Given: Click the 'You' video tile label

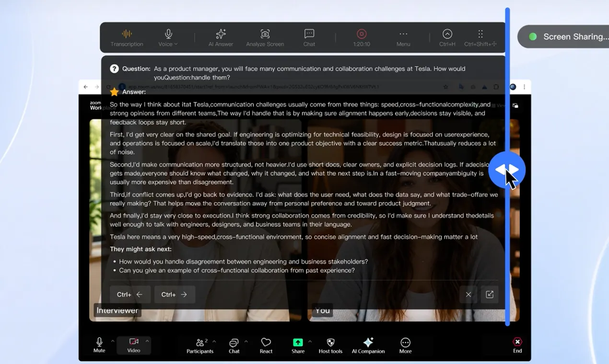Looking at the screenshot, I should click(x=322, y=310).
